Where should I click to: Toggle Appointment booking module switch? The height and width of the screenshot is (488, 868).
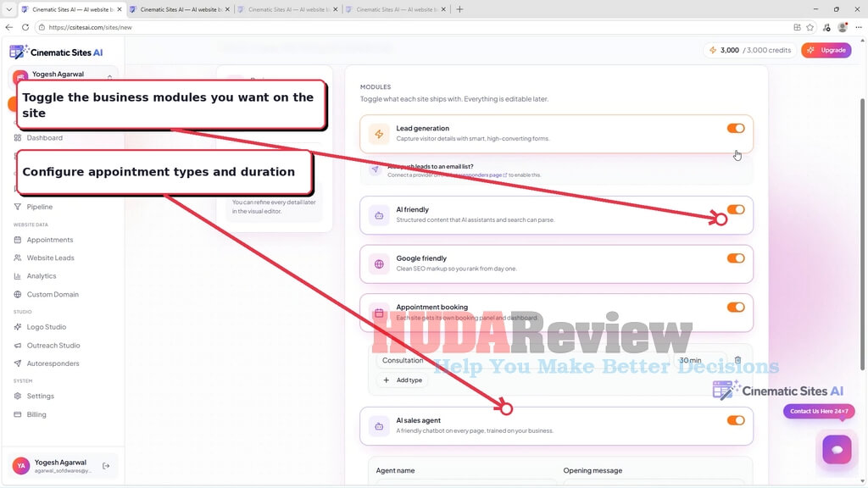tap(736, 307)
